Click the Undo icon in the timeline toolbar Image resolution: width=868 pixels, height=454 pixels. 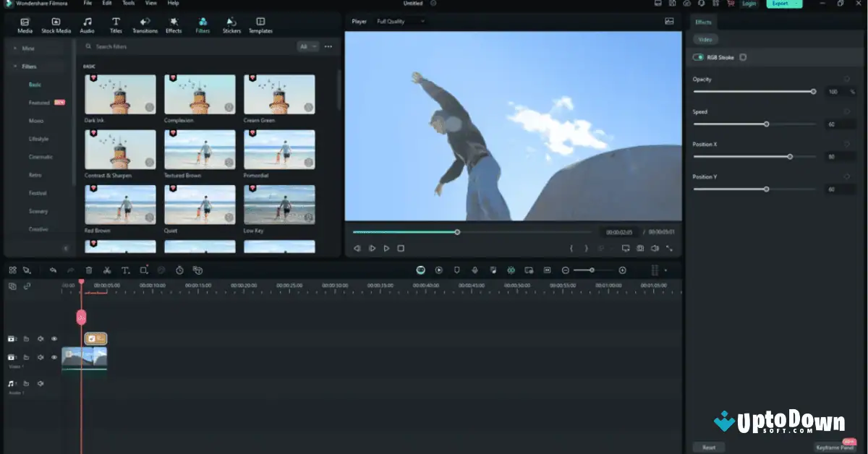pyautogui.click(x=53, y=270)
